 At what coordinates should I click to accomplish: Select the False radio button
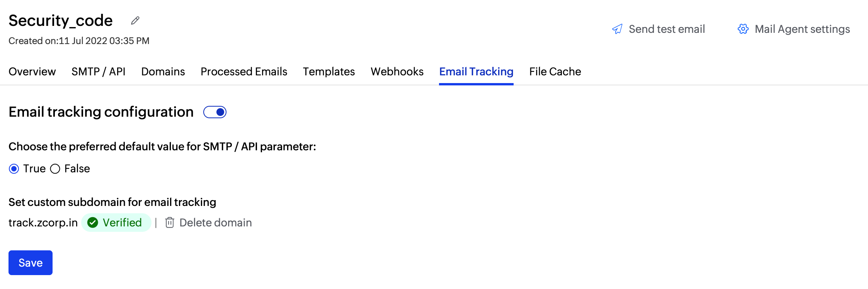tap(55, 168)
